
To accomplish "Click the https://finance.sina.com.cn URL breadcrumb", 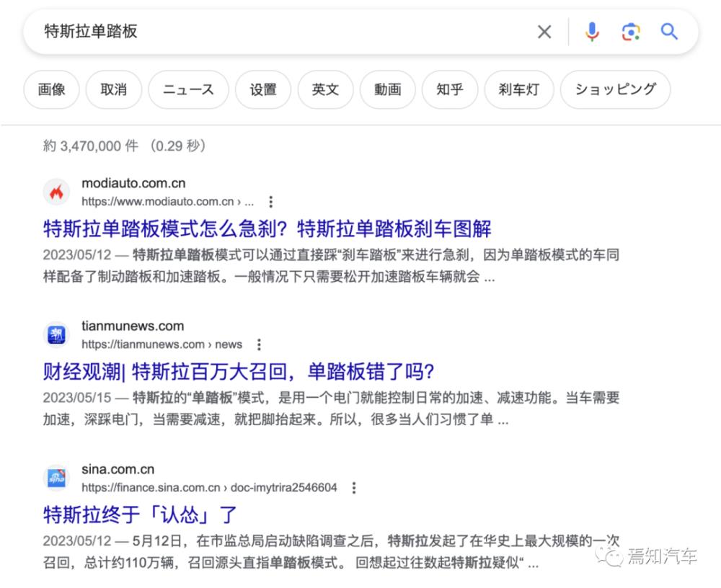I will tap(209, 487).
